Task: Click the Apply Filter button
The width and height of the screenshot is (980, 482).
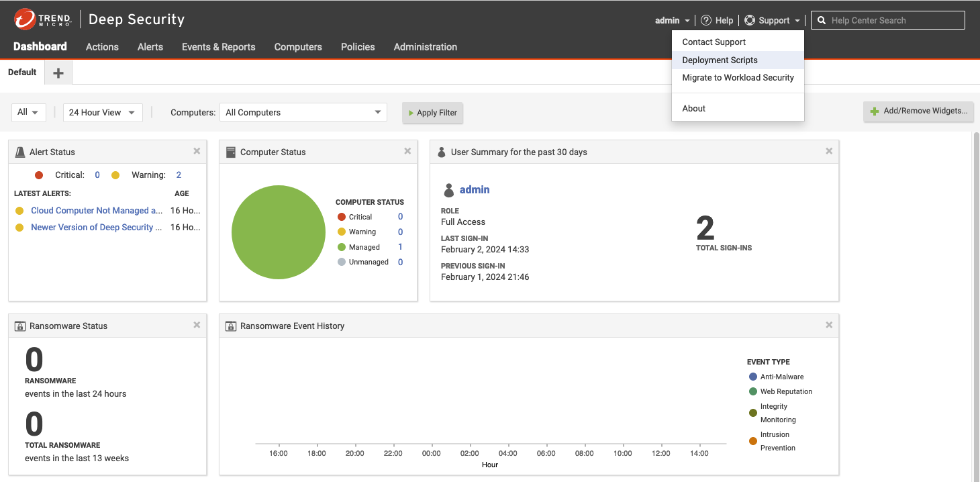Action: 432,112
